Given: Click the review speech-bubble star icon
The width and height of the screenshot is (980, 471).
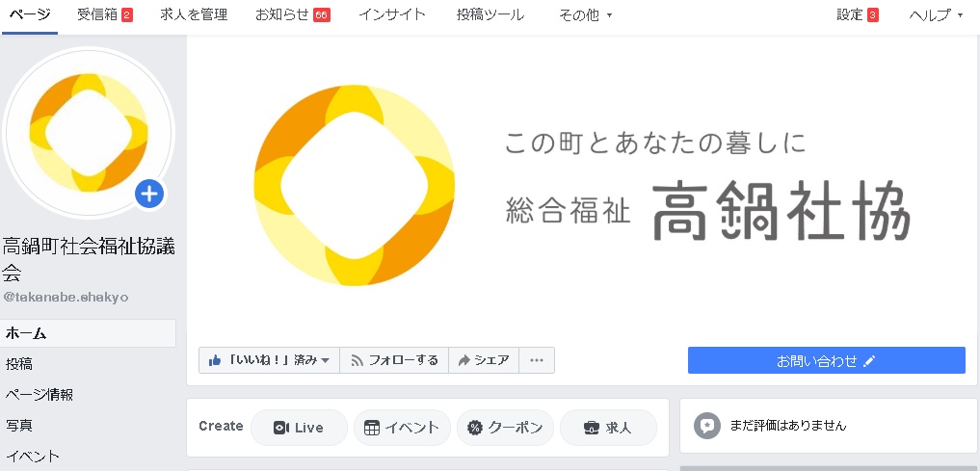Looking at the screenshot, I should [707, 426].
